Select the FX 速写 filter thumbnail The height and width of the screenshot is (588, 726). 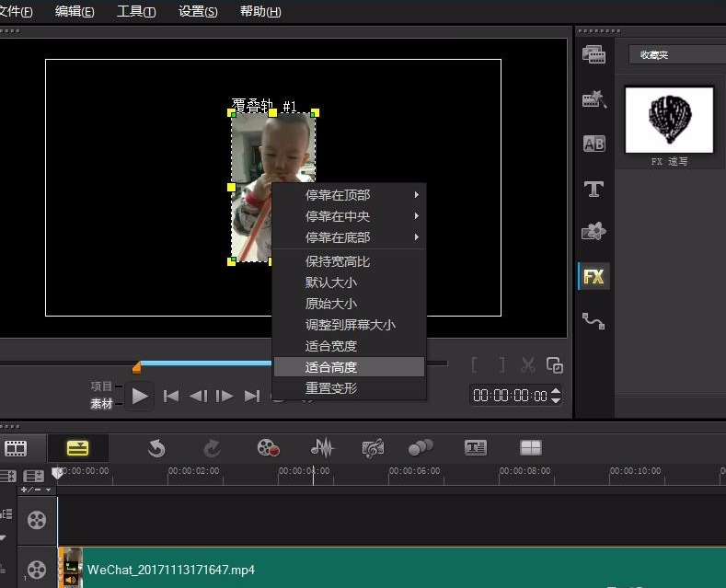[669, 120]
